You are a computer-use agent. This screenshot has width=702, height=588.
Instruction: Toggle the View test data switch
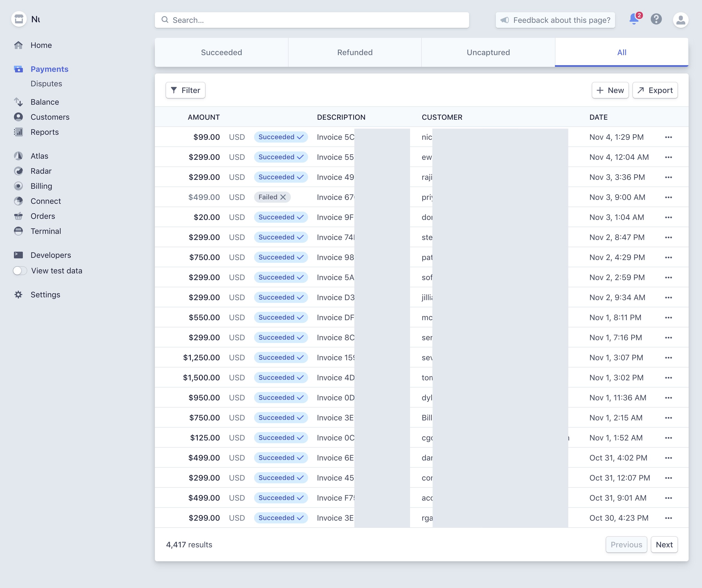pos(20,271)
